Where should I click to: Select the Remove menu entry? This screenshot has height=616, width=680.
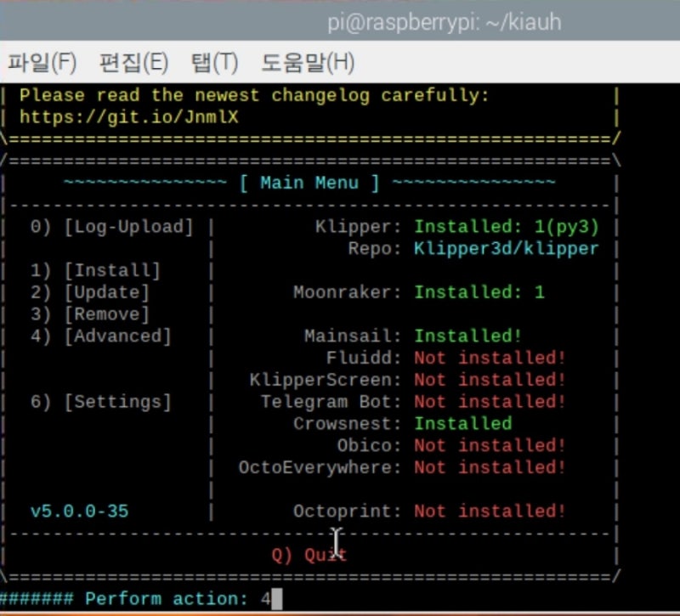tap(87, 314)
